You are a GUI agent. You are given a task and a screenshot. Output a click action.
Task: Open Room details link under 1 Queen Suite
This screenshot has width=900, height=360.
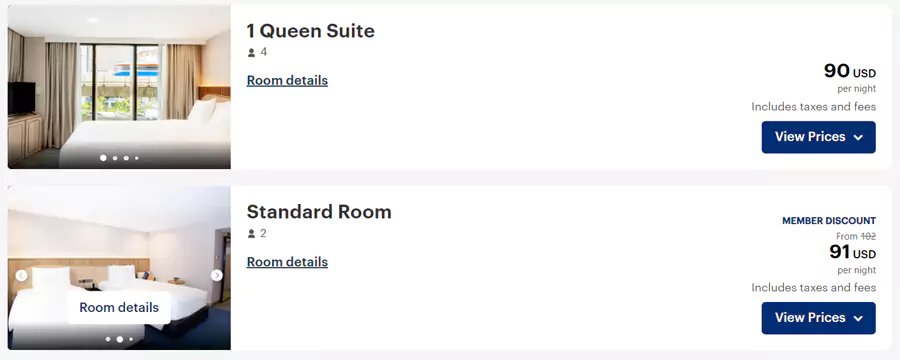(287, 80)
